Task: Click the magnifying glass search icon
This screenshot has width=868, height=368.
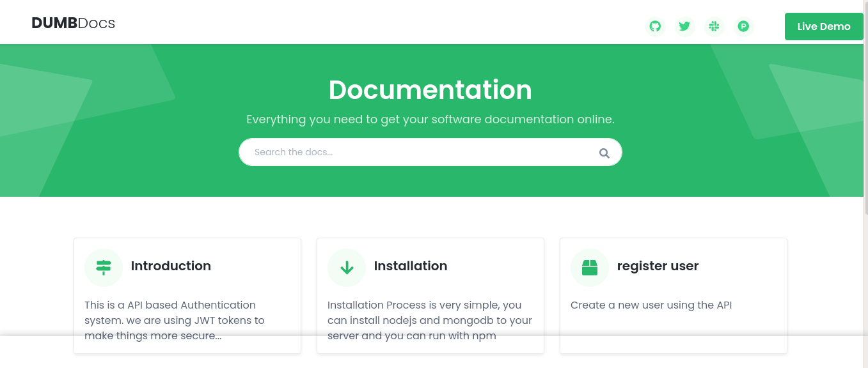Action: 604,153
